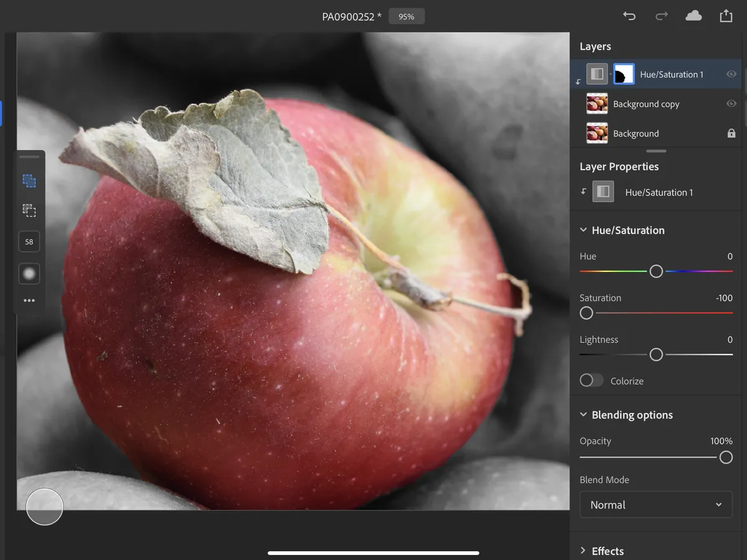Viewport: 747px width, 560px height.
Task: Click the Undo arrow in top bar
Action: point(629,16)
